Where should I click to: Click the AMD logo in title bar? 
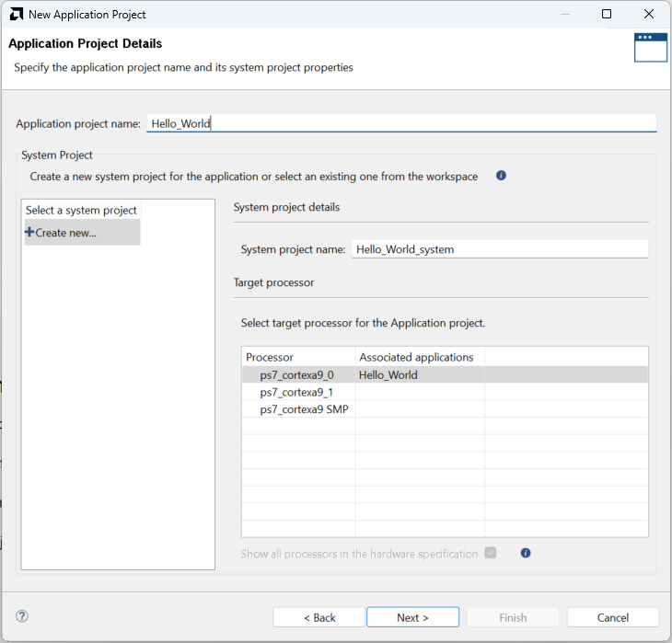[16, 14]
